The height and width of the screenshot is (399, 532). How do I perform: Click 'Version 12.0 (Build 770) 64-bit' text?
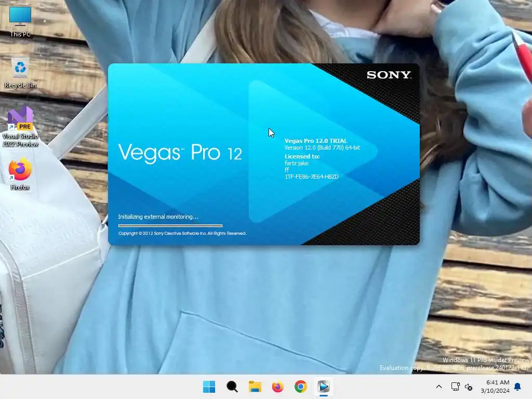click(322, 148)
